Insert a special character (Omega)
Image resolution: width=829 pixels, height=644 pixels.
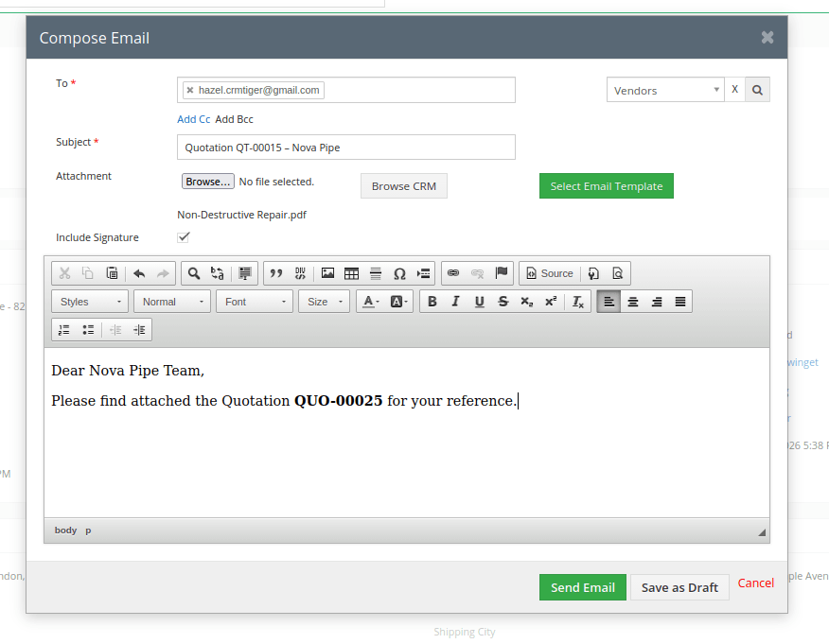(x=399, y=273)
